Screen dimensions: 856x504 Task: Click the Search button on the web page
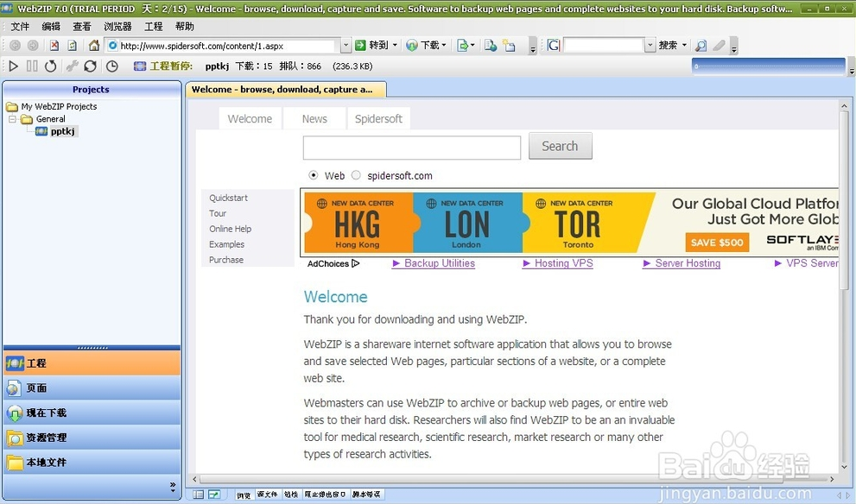[560, 147]
